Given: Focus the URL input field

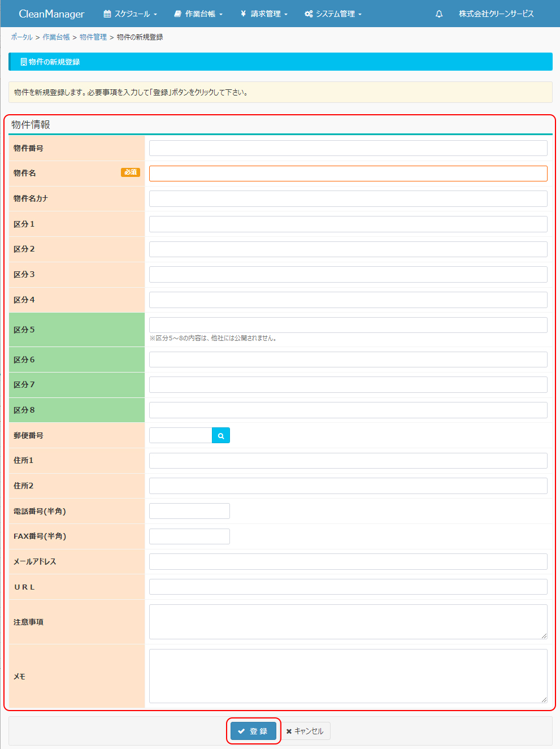Looking at the screenshot, I should [348, 587].
